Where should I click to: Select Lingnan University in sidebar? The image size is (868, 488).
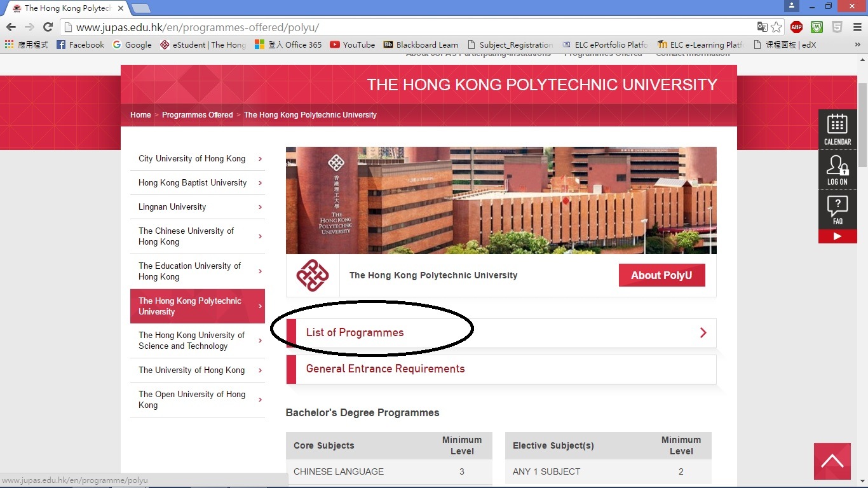coord(198,207)
